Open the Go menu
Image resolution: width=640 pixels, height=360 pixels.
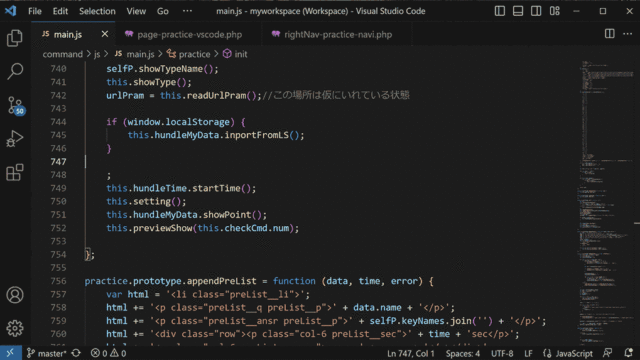[162, 11]
